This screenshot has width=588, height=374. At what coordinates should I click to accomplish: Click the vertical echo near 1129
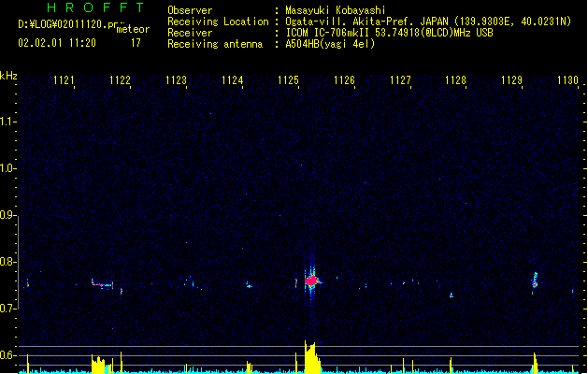coord(535,280)
